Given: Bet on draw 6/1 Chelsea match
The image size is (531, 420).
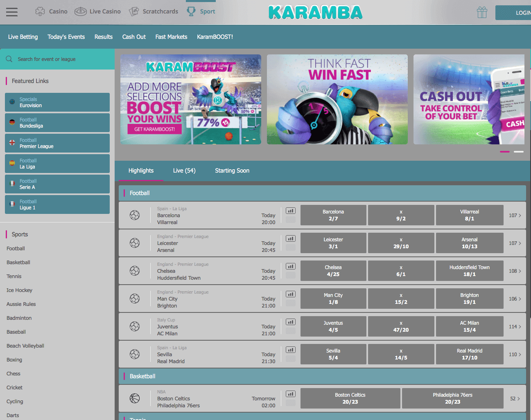Looking at the screenshot, I should pos(401,271).
